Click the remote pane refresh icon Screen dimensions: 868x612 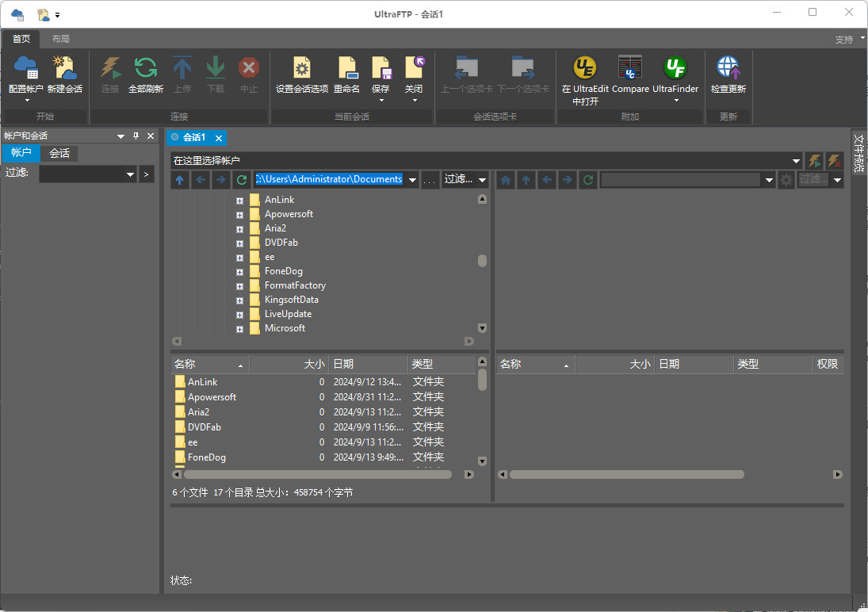[588, 179]
